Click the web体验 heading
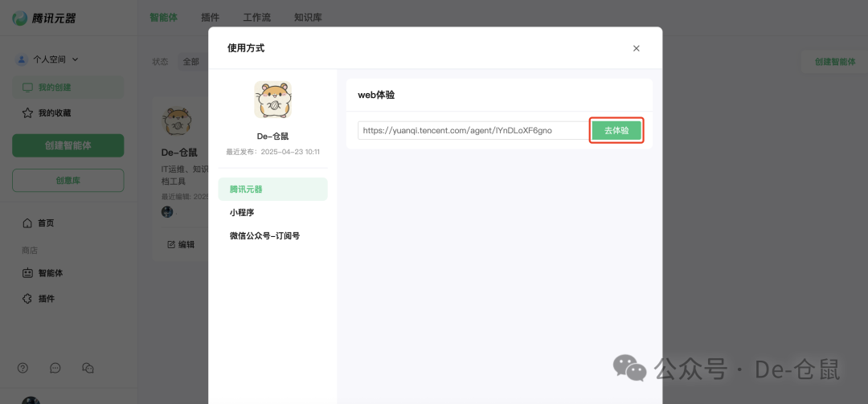The width and height of the screenshot is (868, 404). pos(376,96)
